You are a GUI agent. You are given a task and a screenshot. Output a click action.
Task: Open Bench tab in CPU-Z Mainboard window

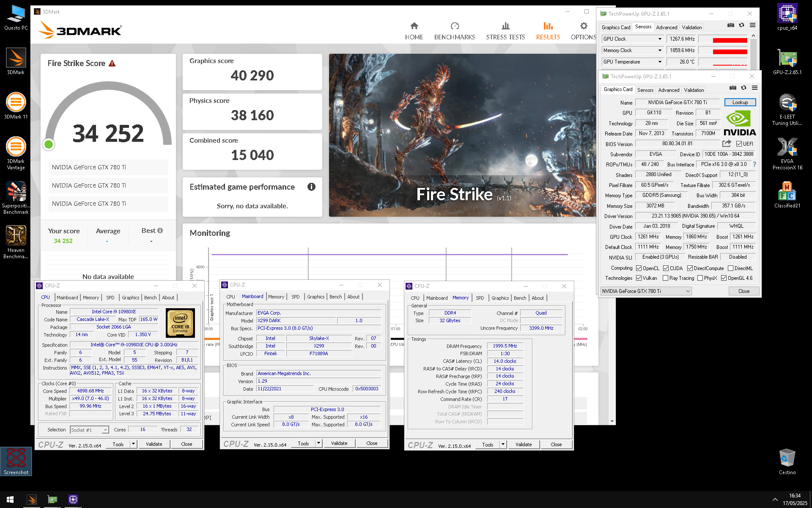(335, 297)
